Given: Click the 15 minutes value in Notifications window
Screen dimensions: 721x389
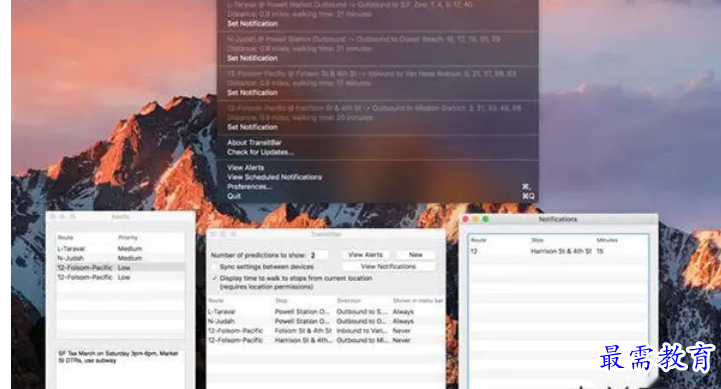Looking at the screenshot, I should (600, 251).
